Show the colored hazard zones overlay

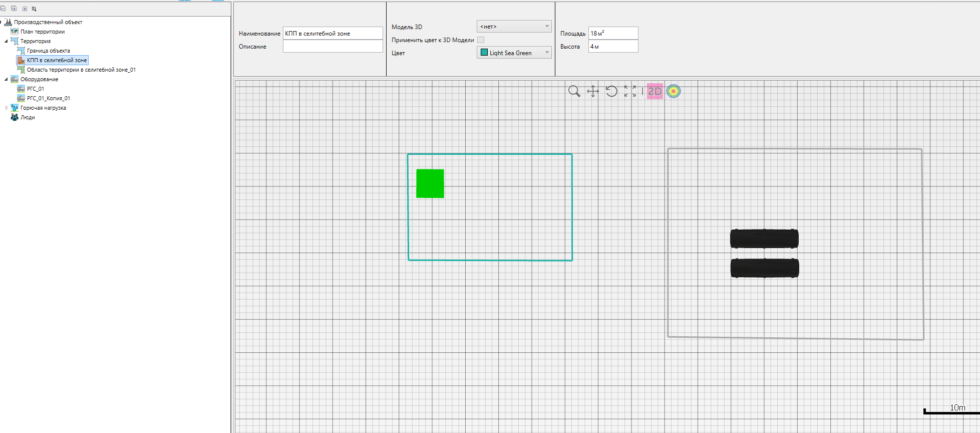674,91
